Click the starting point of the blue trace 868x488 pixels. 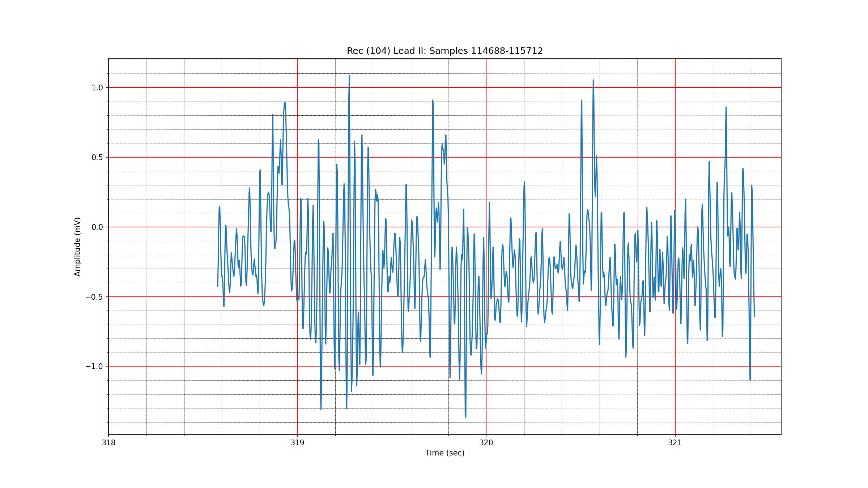[x=217, y=286]
